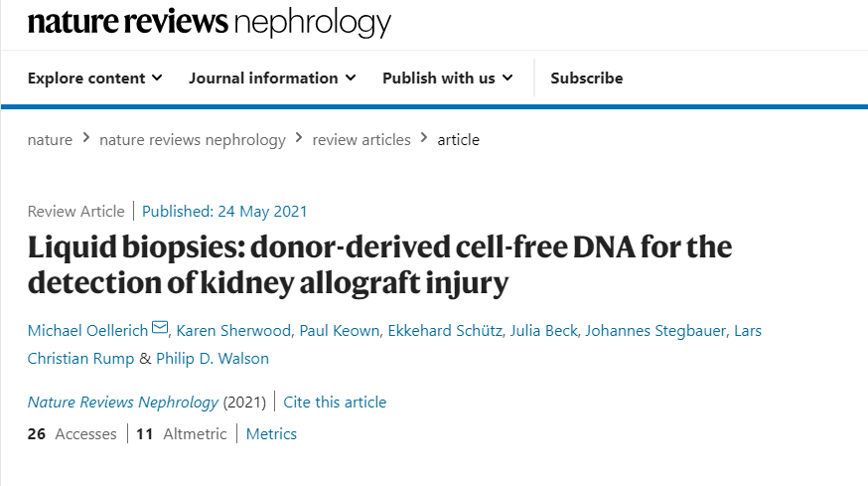The image size is (868, 486).
Task: Open the nature reviews nephrology breadcrumb
Action: click(192, 140)
